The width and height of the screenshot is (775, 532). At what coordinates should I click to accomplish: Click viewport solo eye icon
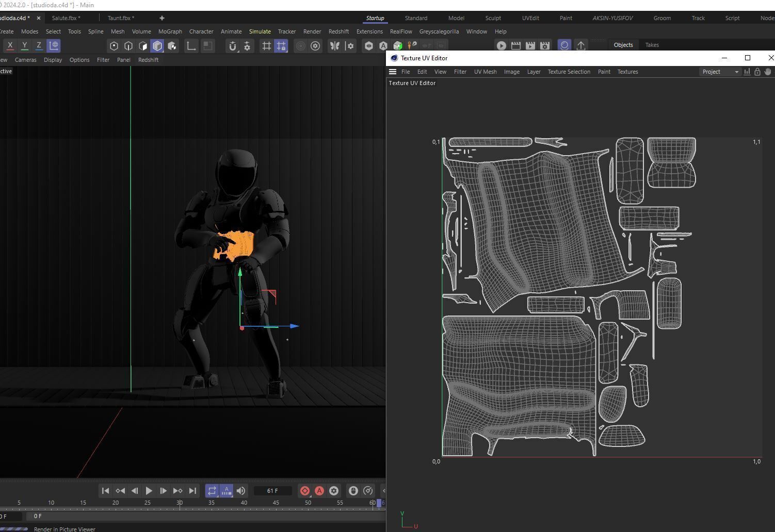tap(369, 46)
